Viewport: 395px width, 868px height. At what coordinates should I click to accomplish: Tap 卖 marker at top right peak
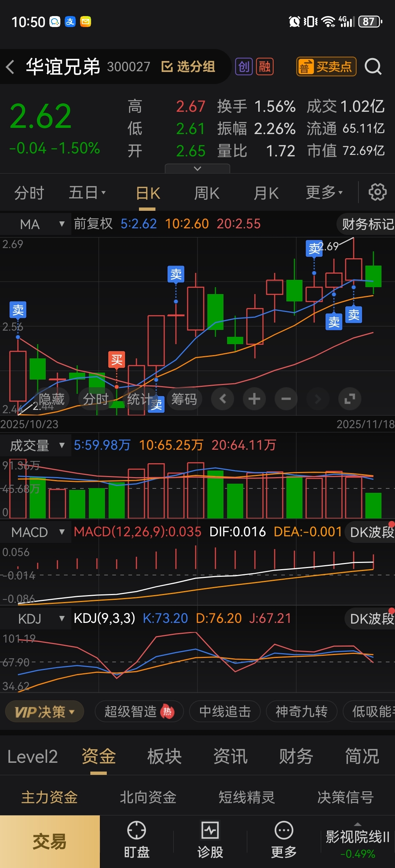[x=314, y=248]
